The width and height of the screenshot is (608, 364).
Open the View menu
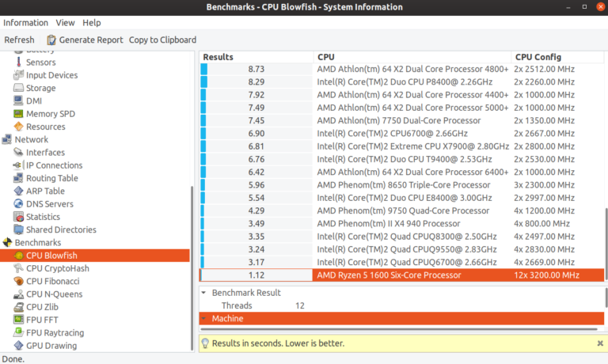(x=65, y=22)
